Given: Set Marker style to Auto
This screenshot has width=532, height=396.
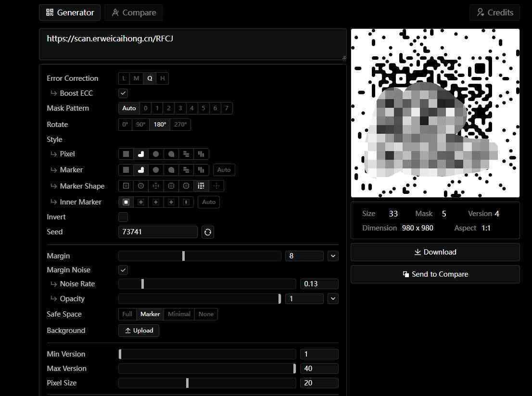Looking at the screenshot, I should pos(224,170).
